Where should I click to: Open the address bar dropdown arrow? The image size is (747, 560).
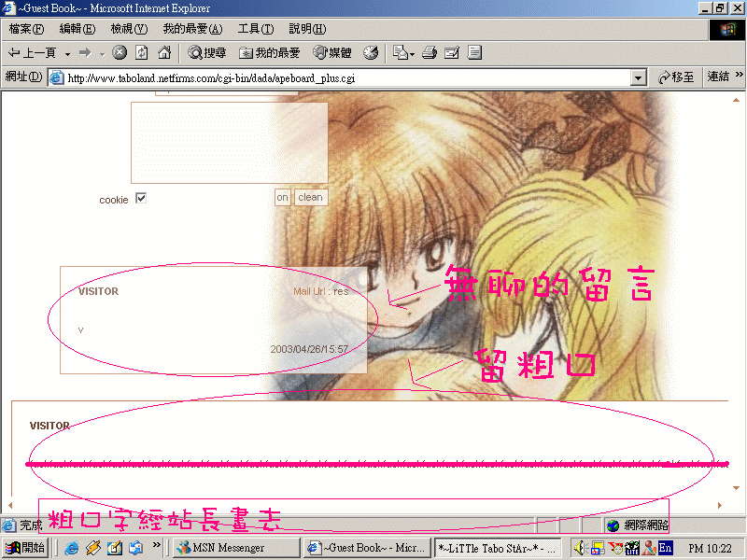[x=638, y=77]
